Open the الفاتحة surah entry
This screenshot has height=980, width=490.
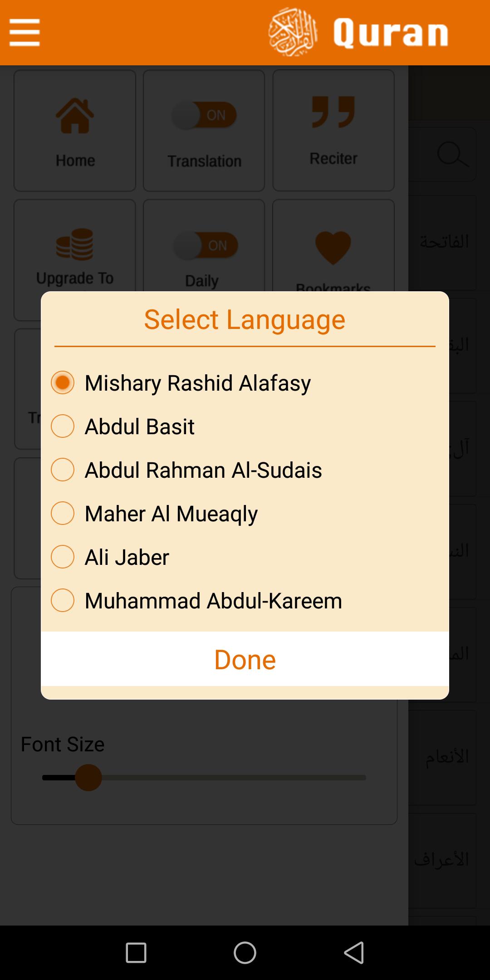444,243
